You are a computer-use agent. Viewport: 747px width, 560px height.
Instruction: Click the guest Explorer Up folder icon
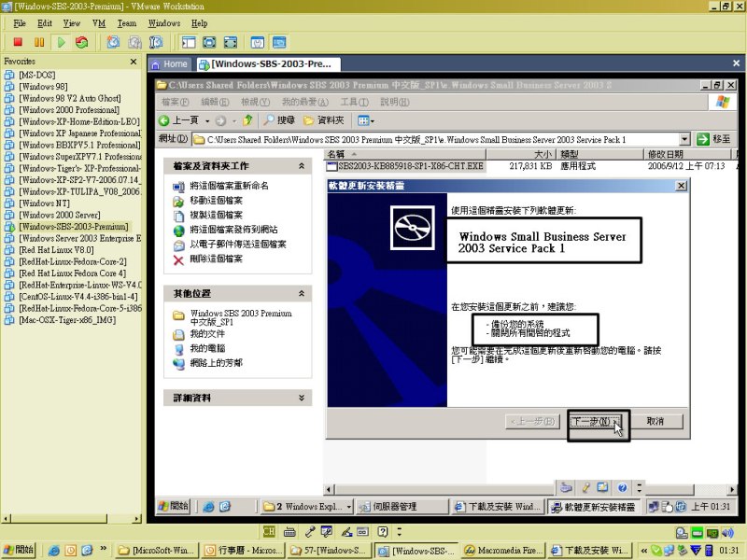tap(247, 120)
